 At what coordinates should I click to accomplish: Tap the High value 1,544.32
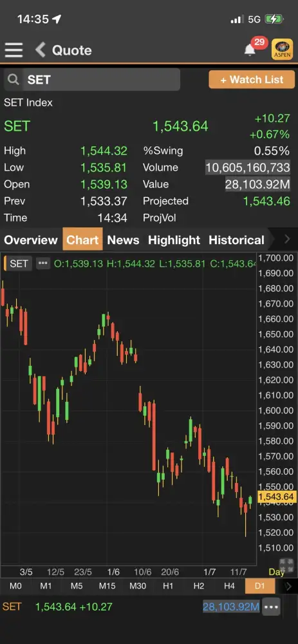pyautogui.click(x=104, y=151)
